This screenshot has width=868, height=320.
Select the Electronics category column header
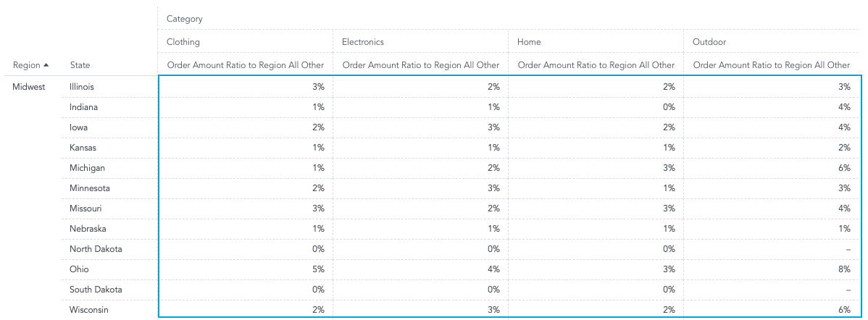363,42
